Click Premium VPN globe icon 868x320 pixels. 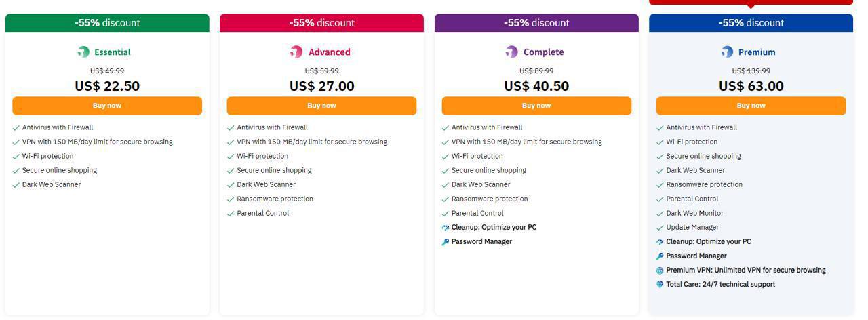click(x=660, y=271)
